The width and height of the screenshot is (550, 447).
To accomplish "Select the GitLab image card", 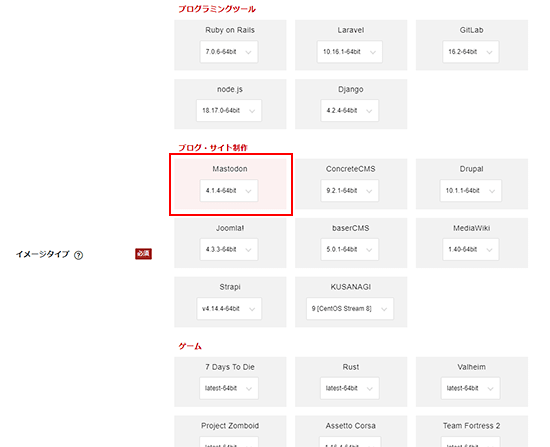I will (472, 45).
